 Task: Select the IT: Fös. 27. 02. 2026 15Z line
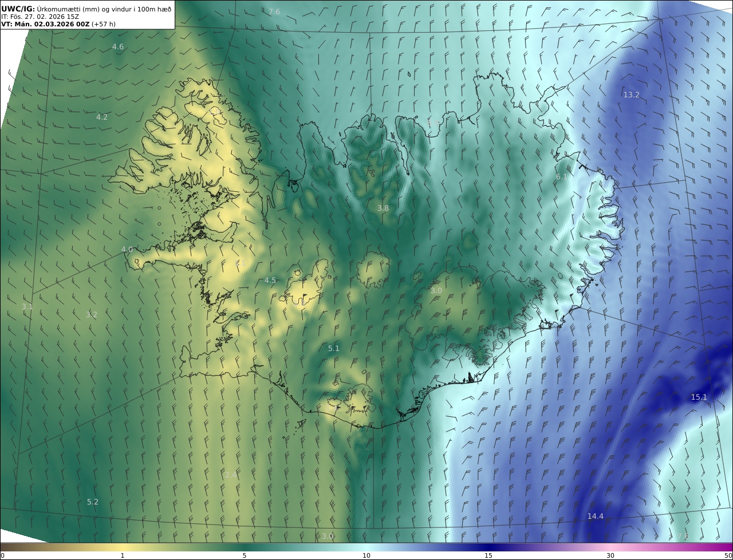(40, 17)
